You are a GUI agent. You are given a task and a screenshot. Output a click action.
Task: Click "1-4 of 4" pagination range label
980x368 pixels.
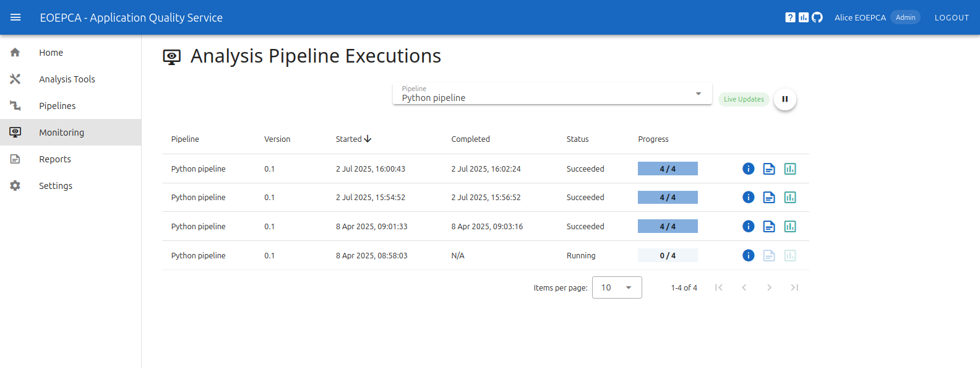pos(684,288)
